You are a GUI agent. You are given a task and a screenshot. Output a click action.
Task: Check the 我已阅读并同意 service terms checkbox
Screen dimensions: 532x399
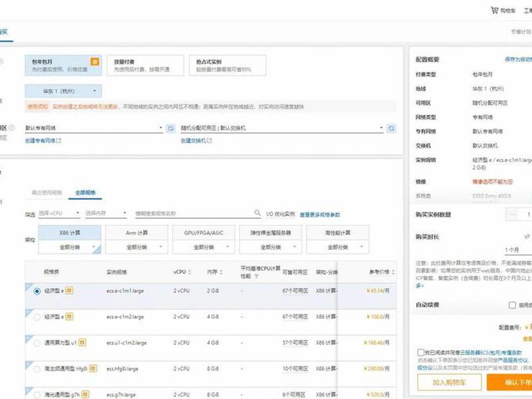point(421,352)
